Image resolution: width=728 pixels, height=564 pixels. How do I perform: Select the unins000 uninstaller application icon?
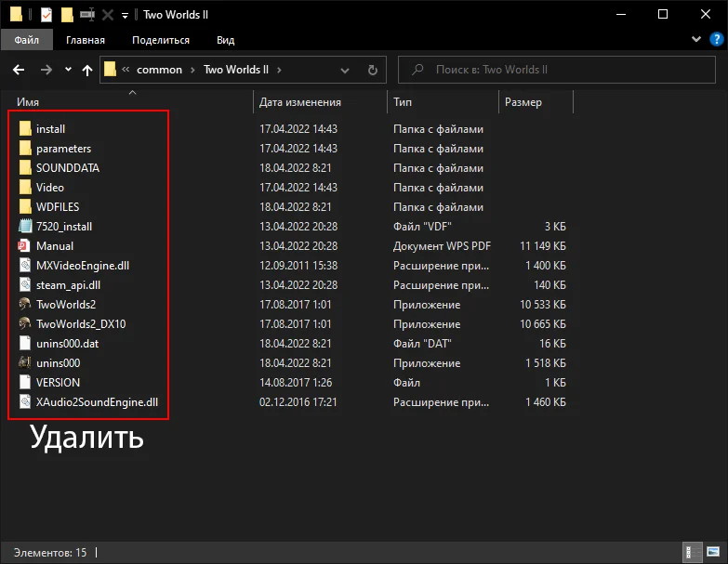(x=25, y=362)
